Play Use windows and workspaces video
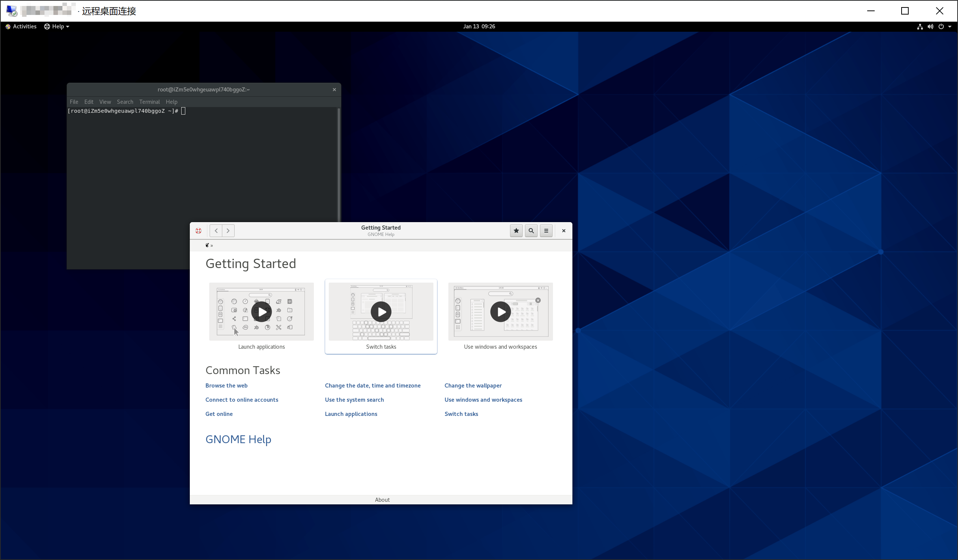Image resolution: width=958 pixels, height=560 pixels. (501, 312)
